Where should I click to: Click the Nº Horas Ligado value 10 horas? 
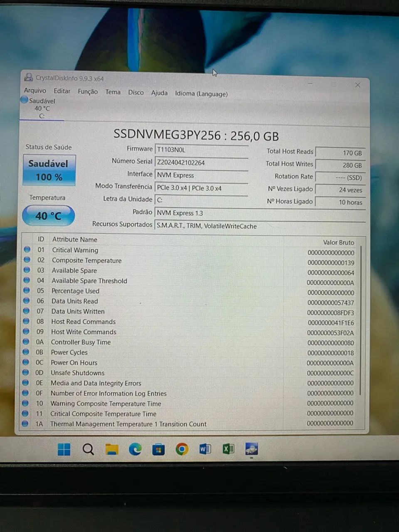(x=340, y=202)
